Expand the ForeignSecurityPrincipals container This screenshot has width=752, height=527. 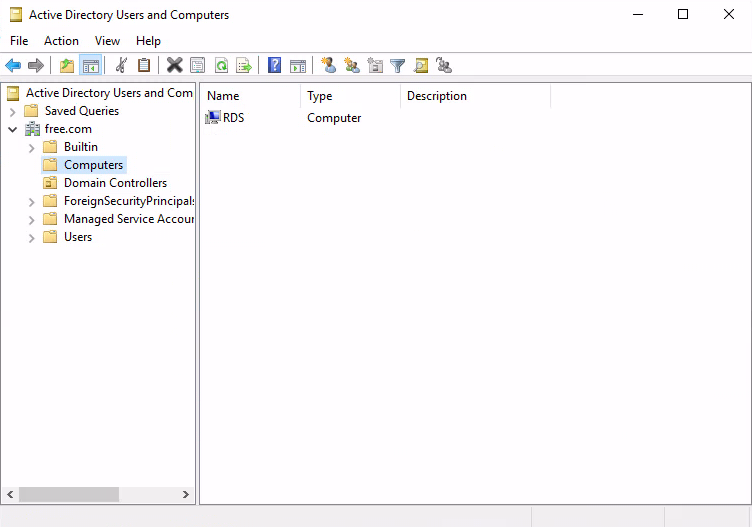(x=31, y=202)
